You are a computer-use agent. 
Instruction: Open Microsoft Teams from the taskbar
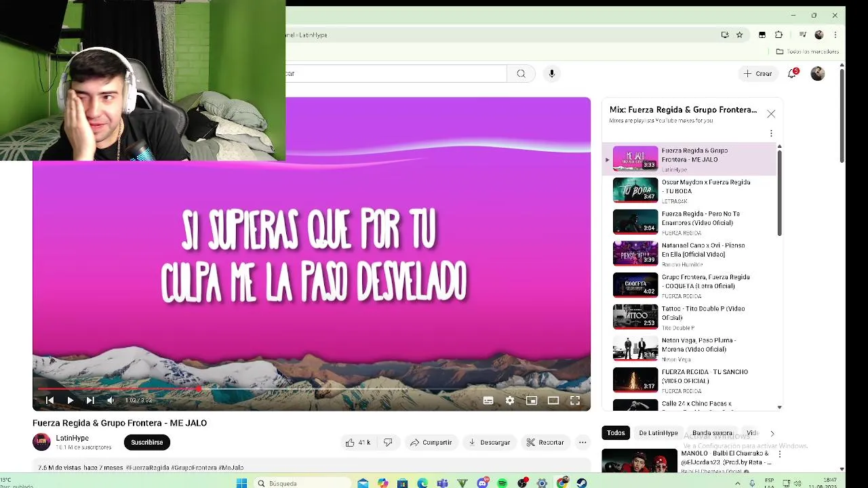tap(442, 483)
